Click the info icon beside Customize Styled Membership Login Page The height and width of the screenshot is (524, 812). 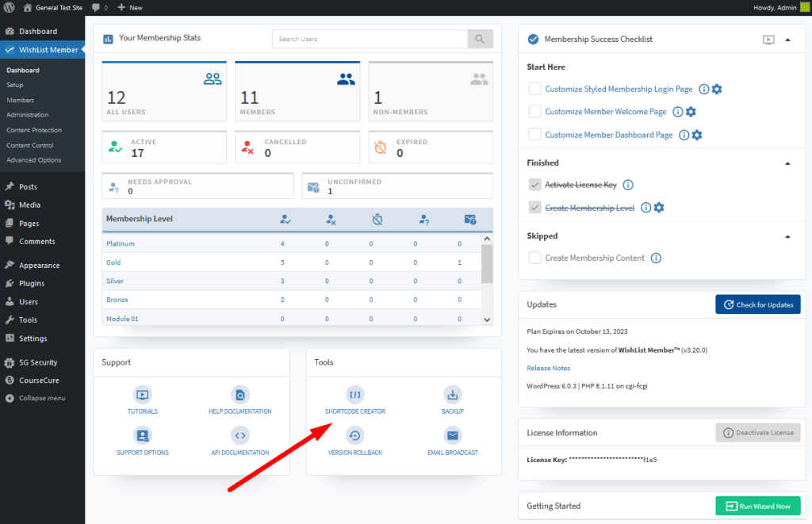coord(704,89)
